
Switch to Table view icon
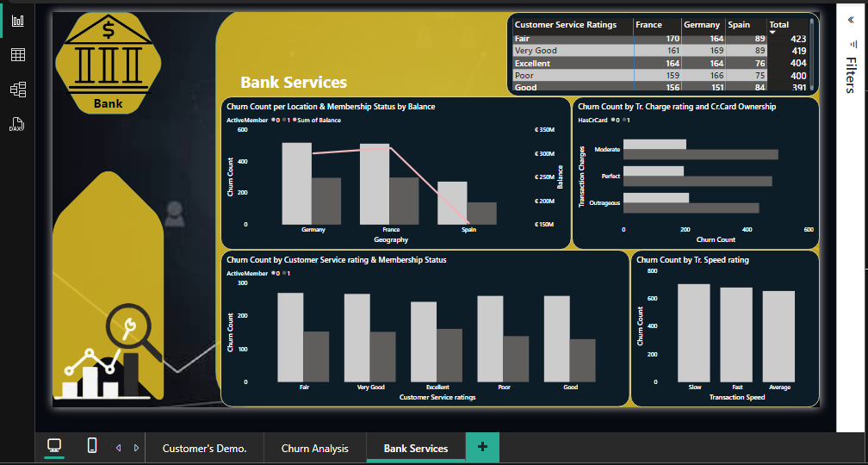(x=18, y=55)
